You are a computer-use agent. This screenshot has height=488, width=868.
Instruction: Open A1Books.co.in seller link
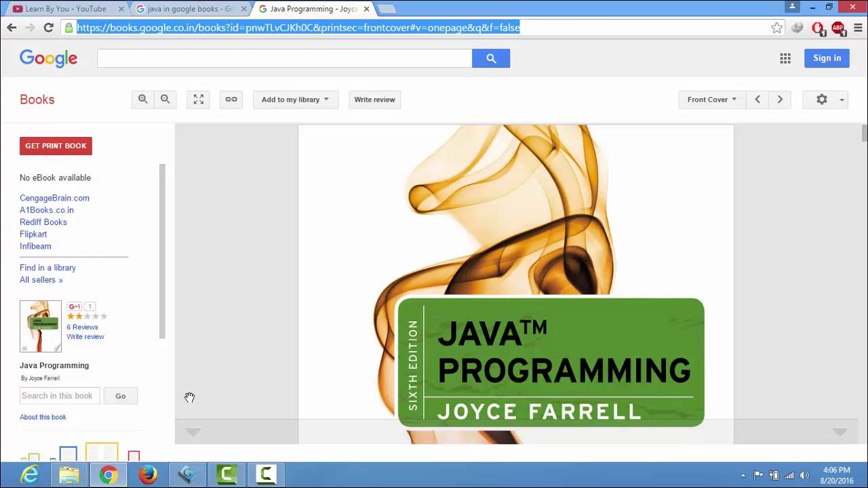coord(47,210)
